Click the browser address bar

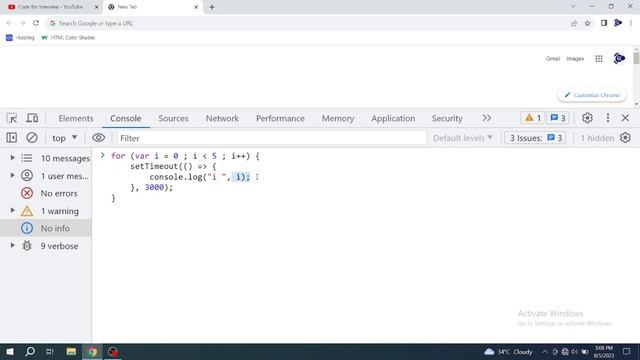coord(310,23)
